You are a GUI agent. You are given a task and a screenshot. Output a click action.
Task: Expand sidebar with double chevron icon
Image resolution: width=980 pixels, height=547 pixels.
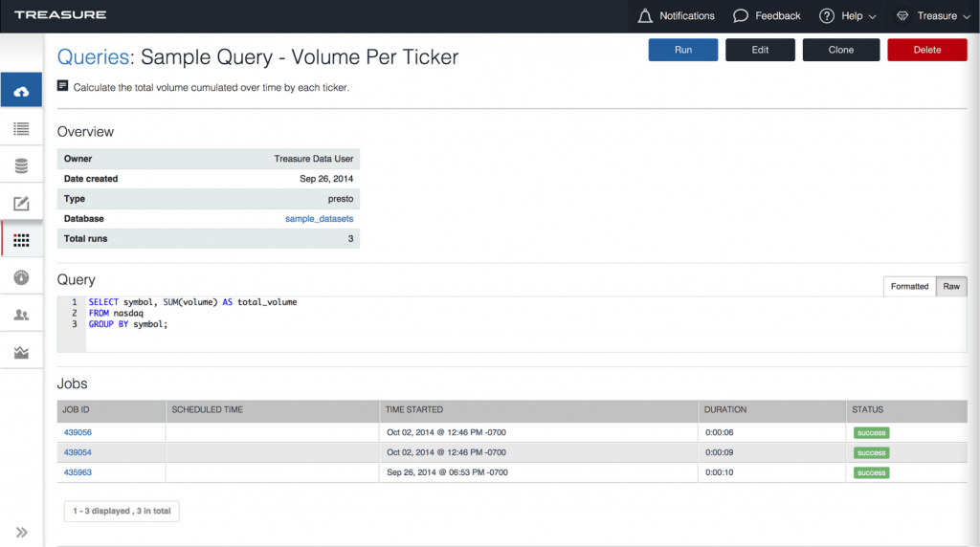pos(22,533)
